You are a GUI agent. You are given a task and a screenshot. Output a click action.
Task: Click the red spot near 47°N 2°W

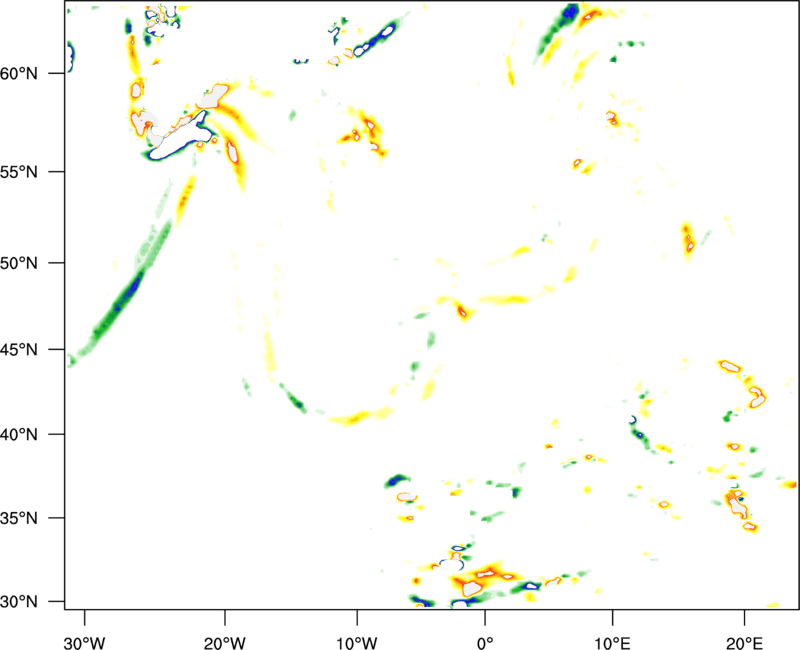(462, 311)
